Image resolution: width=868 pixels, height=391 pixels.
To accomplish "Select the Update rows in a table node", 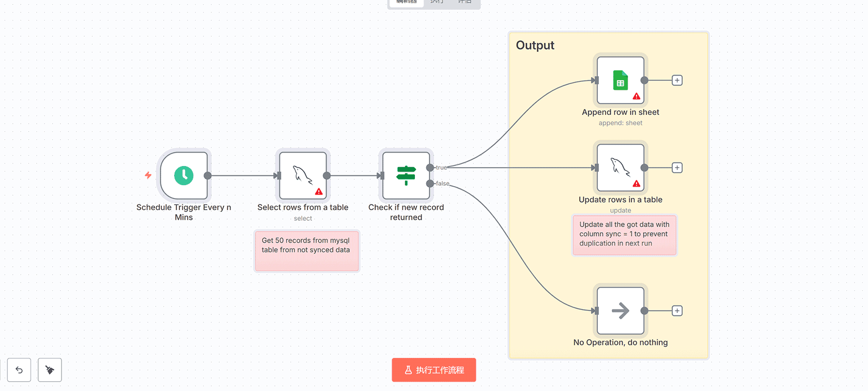I will click(x=620, y=168).
